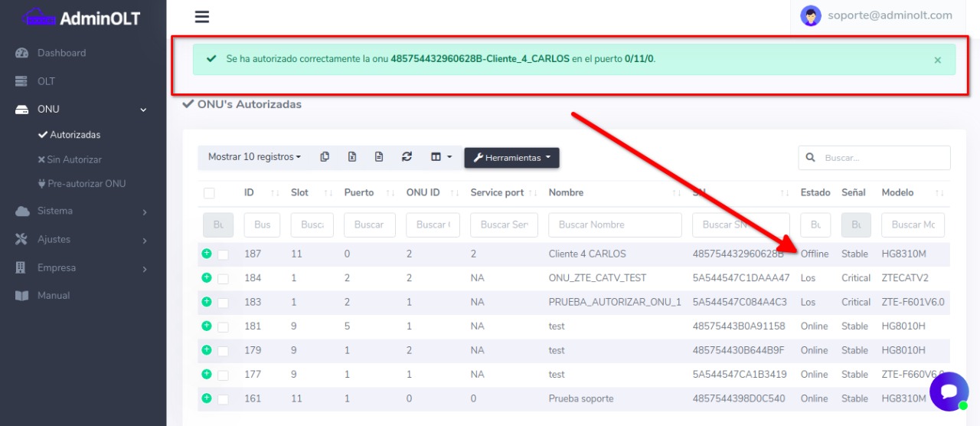
Task: Open the chat support bubble
Action: coord(949,392)
